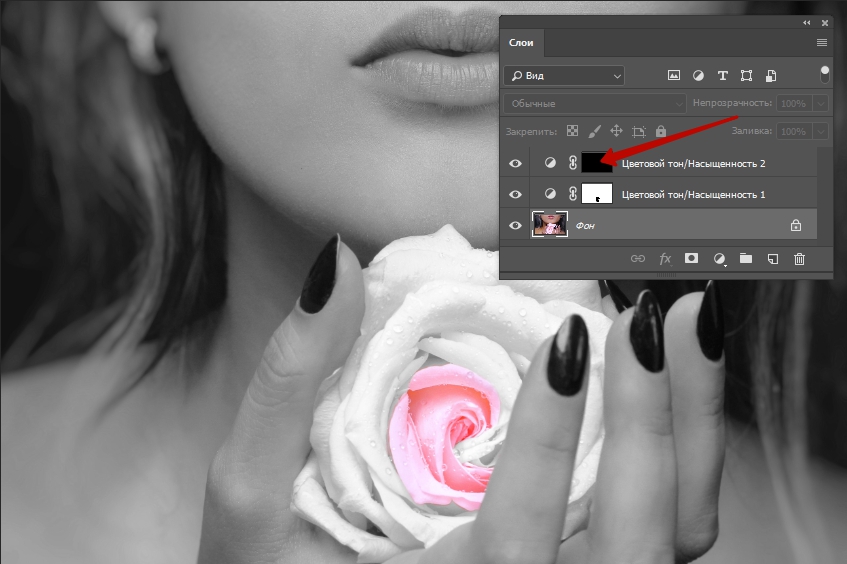
Task: Open Обычные blend mode dropdown
Action: pyautogui.click(x=595, y=103)
